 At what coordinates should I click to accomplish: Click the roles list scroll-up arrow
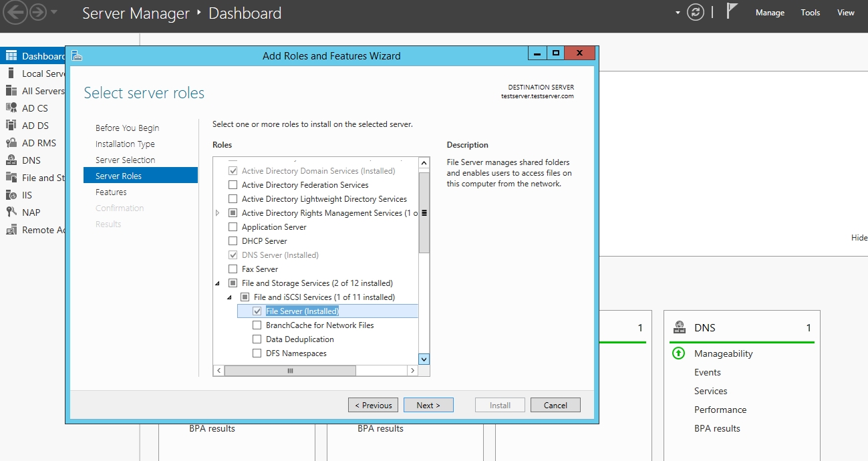[424, 163]
